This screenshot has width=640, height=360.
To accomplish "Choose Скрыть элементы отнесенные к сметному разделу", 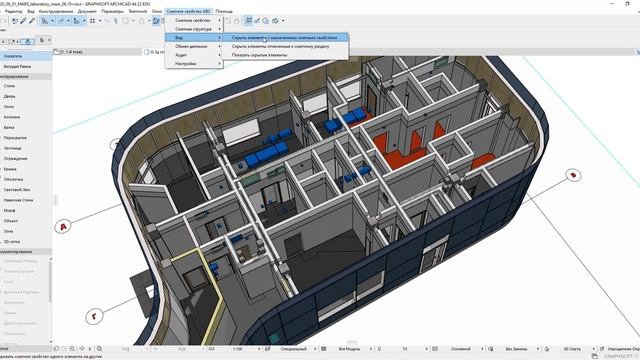I will tap(285, 46).
